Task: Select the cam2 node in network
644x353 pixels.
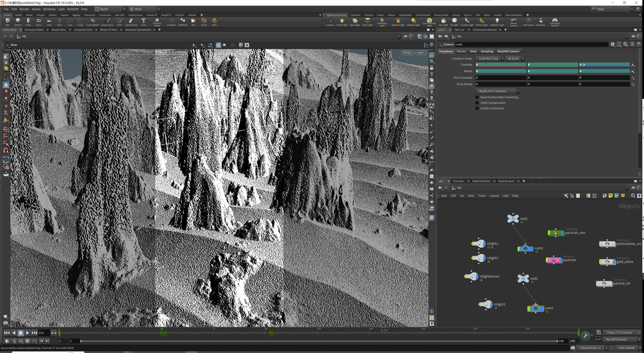Action: 536,308
